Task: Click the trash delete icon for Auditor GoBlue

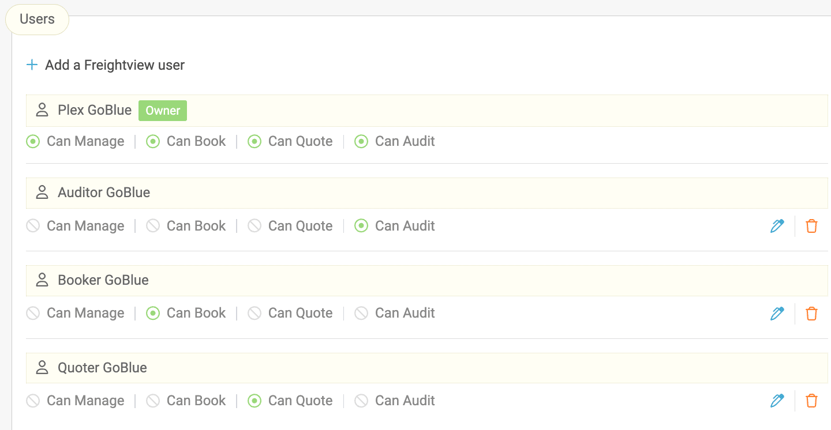Action: pos(811,226)
